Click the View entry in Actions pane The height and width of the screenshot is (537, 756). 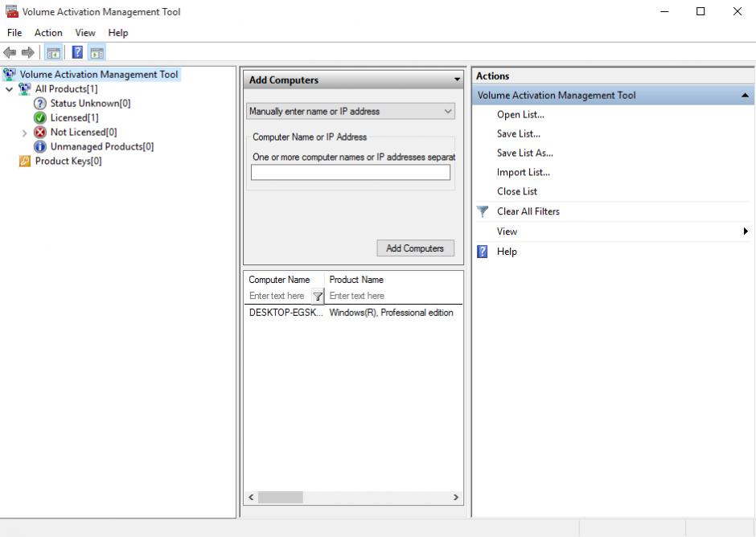(x=507, y=232)
